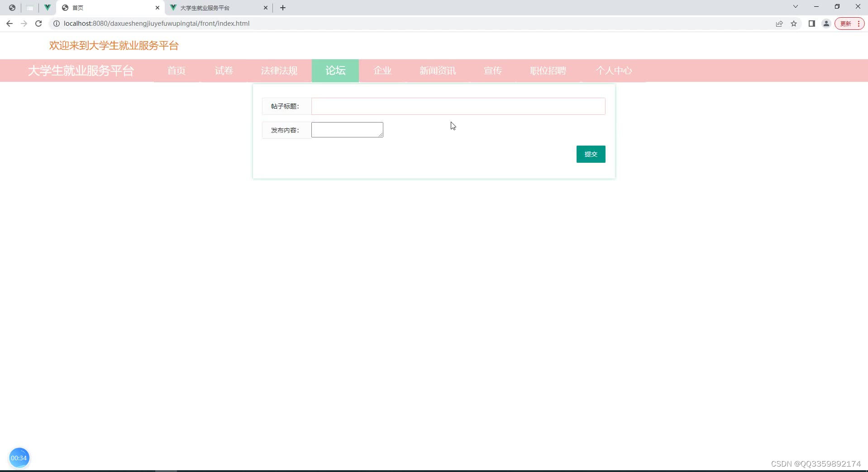Click the 更新 update button
Image resolution: width=868 pixels, height=472 pixels.
tap(849, 24)
